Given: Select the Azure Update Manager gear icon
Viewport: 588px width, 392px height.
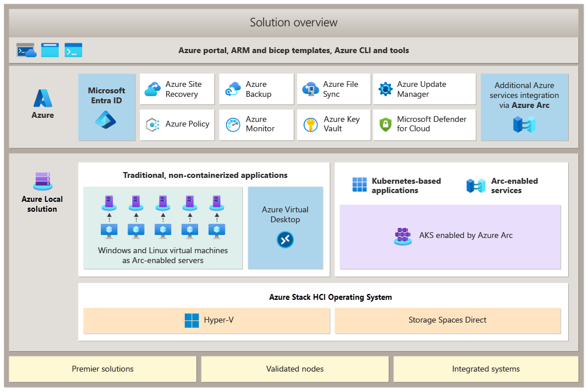Looking at the screenshot, I should [385, 89].
